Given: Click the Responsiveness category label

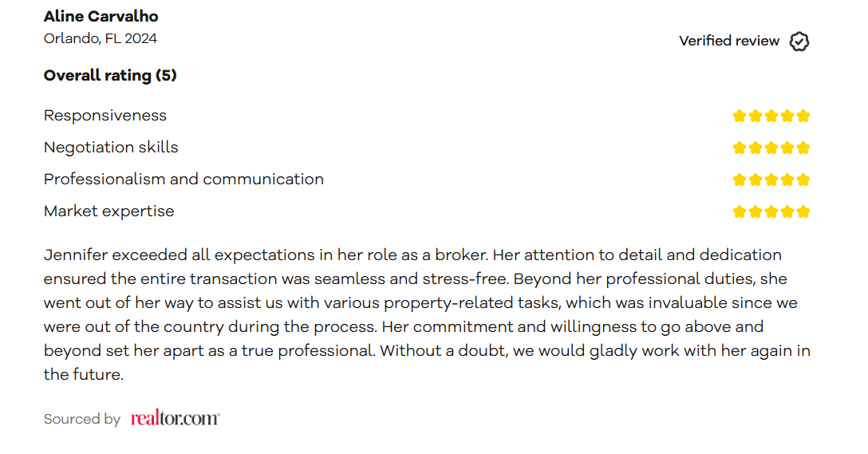Looking at the screenshot, I should coord(105,116).
